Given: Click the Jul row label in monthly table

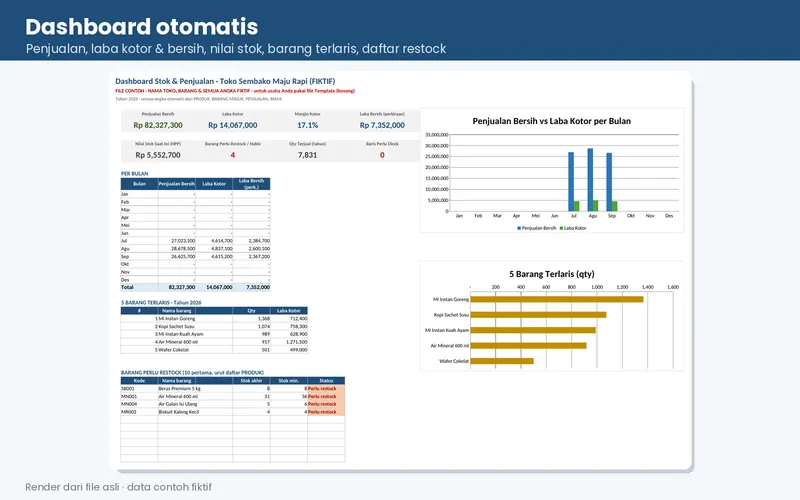Looking at the screenshot, I should click(124, 241).
